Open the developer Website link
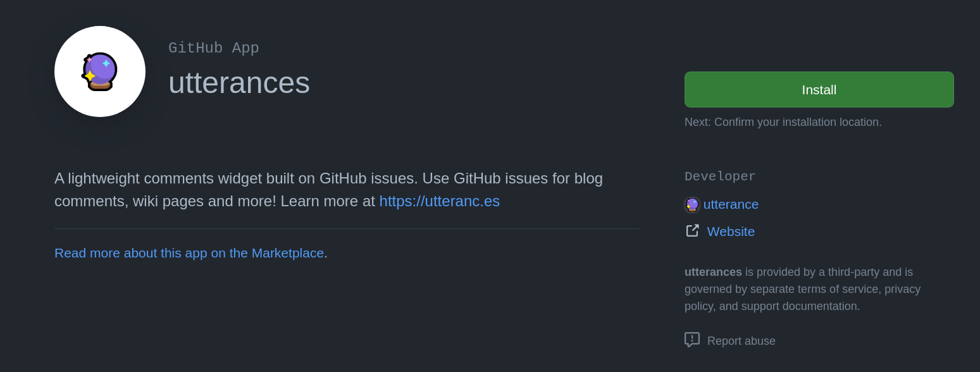Viewport: 980px width, 372px height. (731, 232)
